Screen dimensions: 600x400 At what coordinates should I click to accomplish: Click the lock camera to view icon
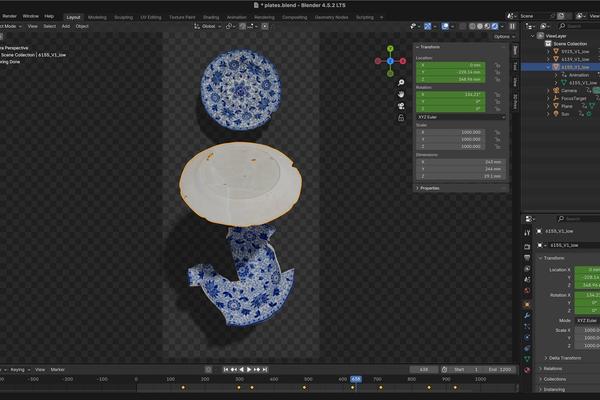coord(401,118)
